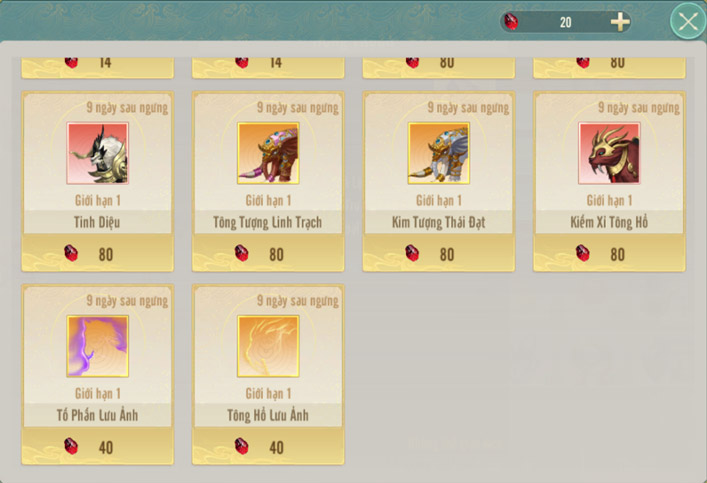The image size is (707, 483).
Task: Buy Tố Phấn Lưu Ảnh for 40 gems
Action: (x=97, y=446)
